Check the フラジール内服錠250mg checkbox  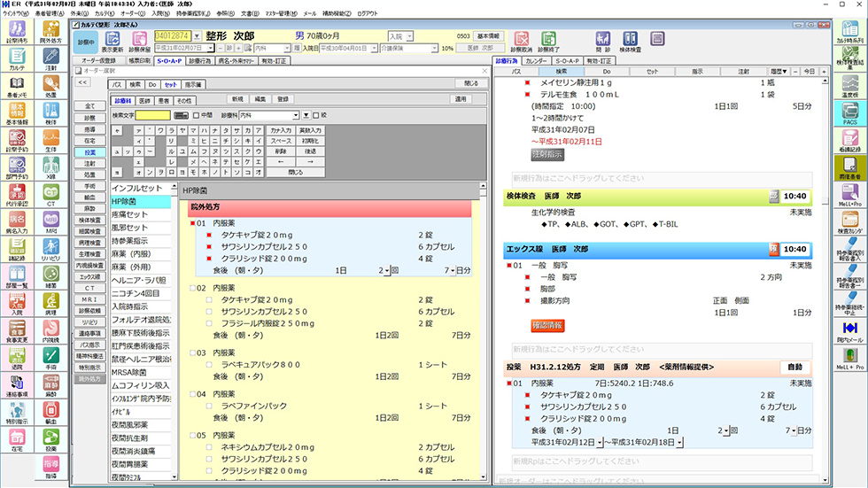coord(209,323)
